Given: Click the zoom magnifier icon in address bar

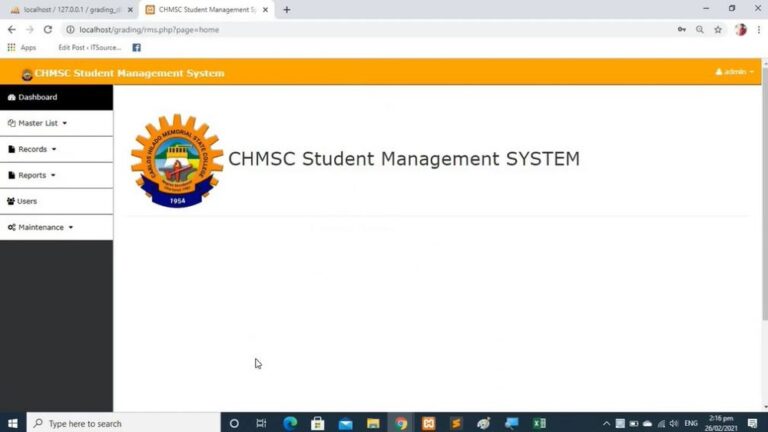Looking at the screenshot, I should click(x=699, y=30).
